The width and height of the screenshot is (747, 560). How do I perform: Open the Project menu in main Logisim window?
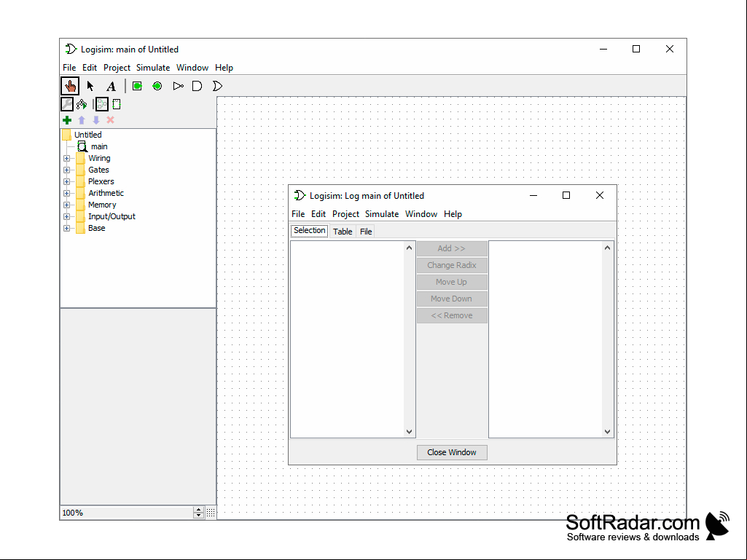[117, 68]
